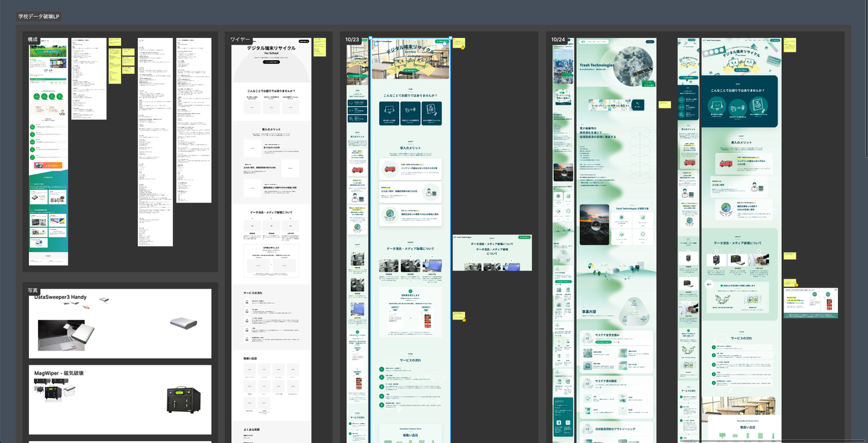Select the ワイヤー section label
The width and height of the screenshot is (868, 443).
click(240, 39)
